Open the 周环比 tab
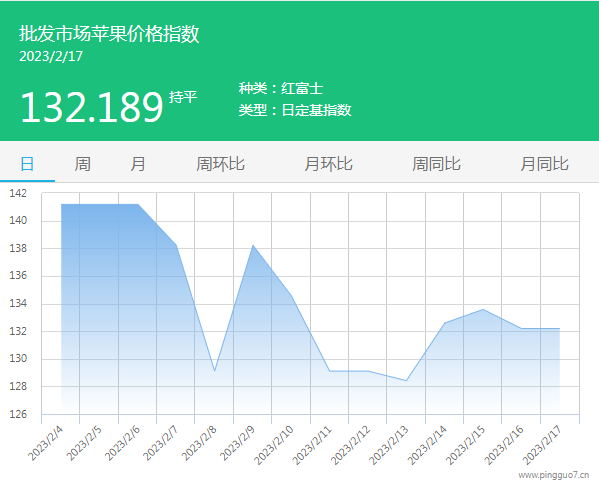The height and width of the screenshot is (486, 599). coord(220,164)
